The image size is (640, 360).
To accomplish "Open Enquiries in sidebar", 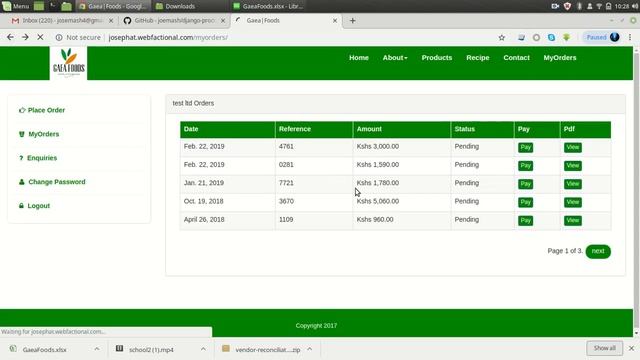I will tap(38, 158).
